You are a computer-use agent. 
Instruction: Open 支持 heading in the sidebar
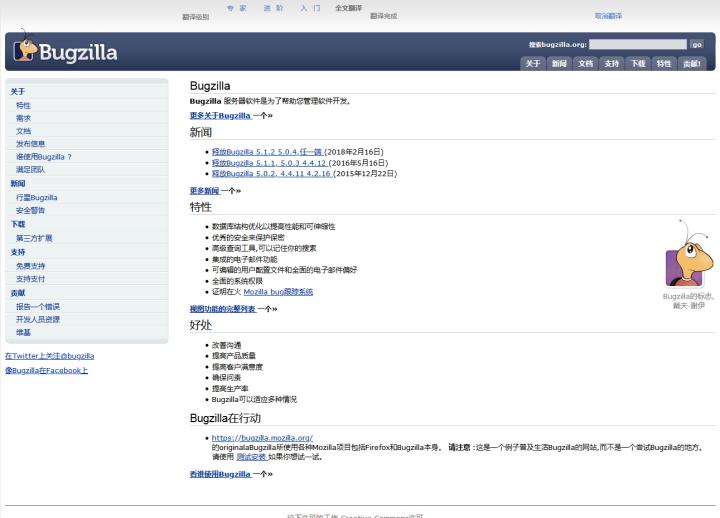[18, 252]
